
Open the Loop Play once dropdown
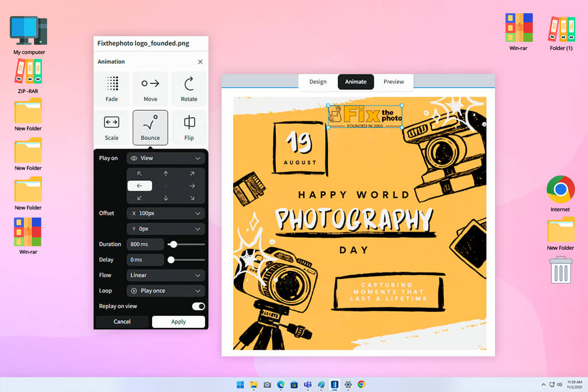coord(166,291)
